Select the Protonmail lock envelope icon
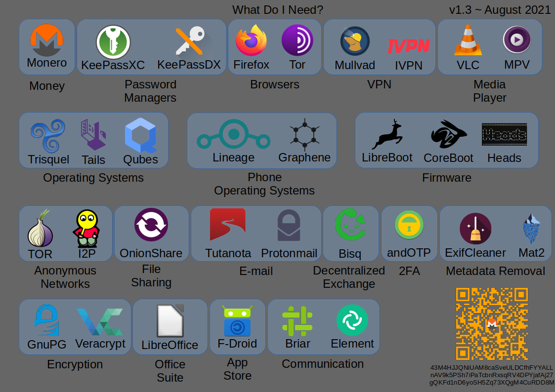555x392 pixels. (289, 225)
